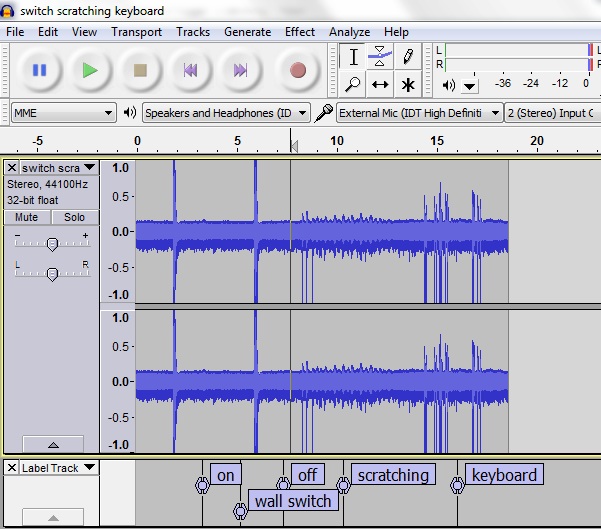The image size is (601, 529).
Task: Expand the Label Track dropdown menu
Action: tap(88, 468)
